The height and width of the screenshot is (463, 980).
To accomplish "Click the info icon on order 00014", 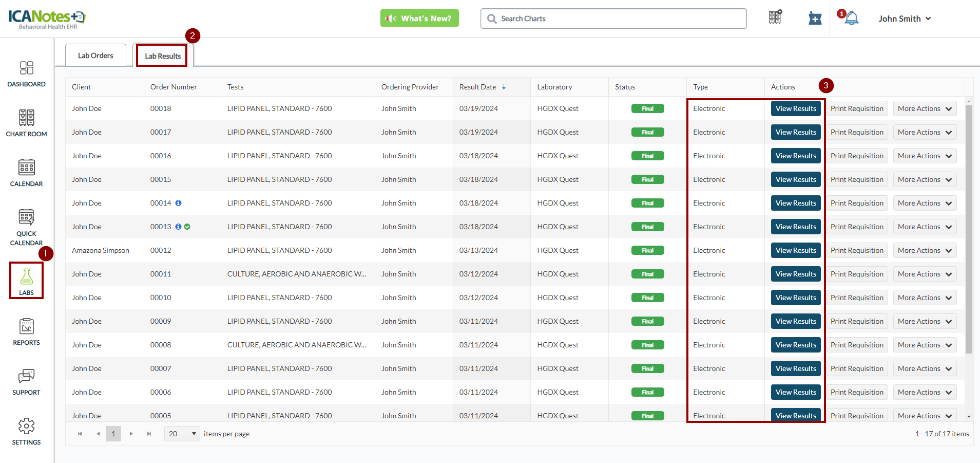I will tap(178, 203).
